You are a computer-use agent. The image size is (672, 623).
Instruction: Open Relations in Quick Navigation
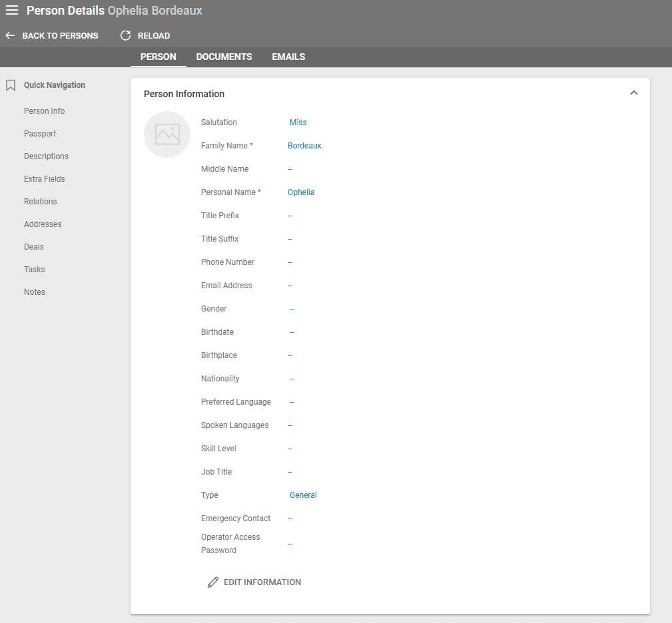41,202
